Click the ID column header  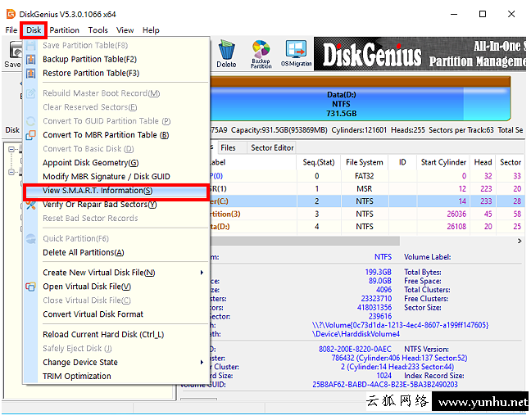[x=402, y=162]
